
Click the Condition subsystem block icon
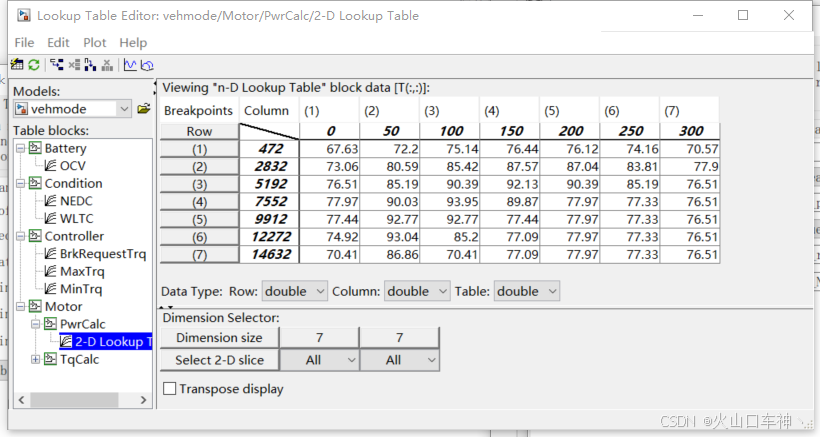tap(35, 183)
